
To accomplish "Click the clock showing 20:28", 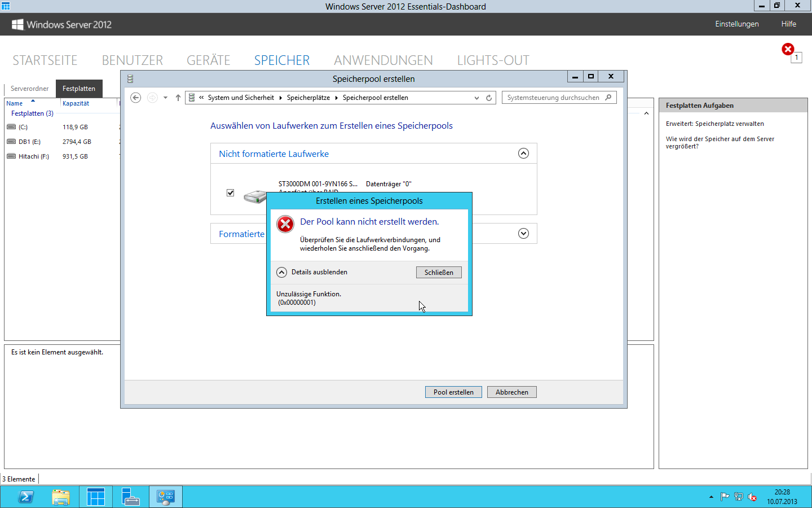I will pyautogui.click(x=782, y=492).
